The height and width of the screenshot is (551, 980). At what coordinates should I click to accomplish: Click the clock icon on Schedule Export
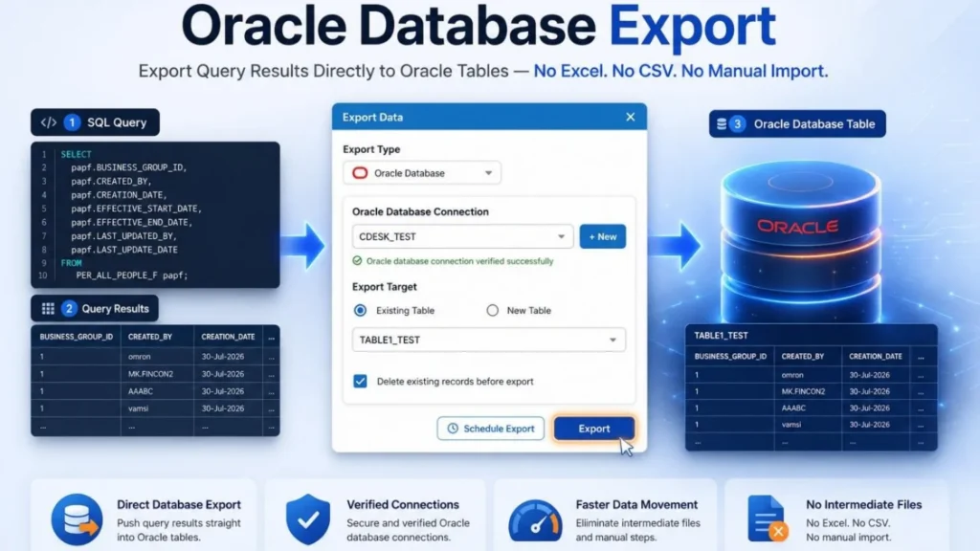[453, 429]
